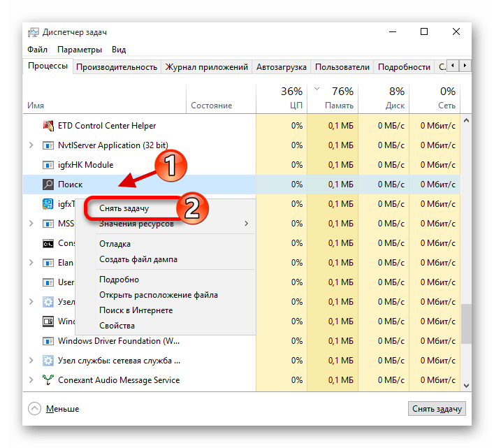Click the magnifier icon of Поиск process
Screen dimensions: 494x448
click(48, 185)
